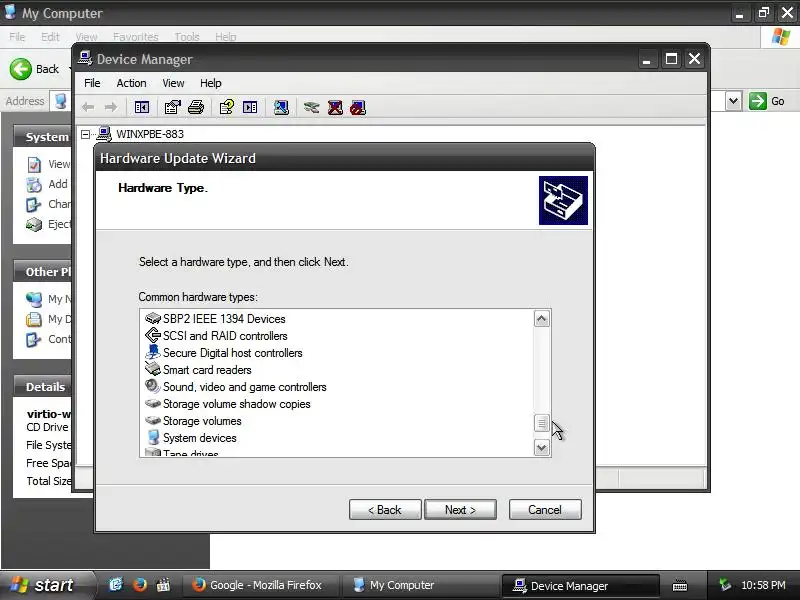The width and height of the screenshot is (800, 600).
Task: Click the Disable device toolbar icon
Action: tap(358, 107)
